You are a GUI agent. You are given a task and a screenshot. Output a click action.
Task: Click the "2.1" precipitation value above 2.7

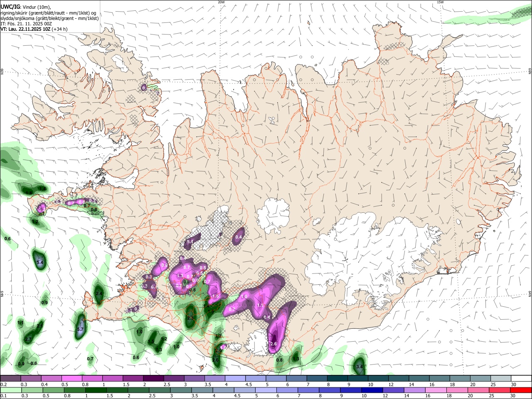[x=39, y=326]
